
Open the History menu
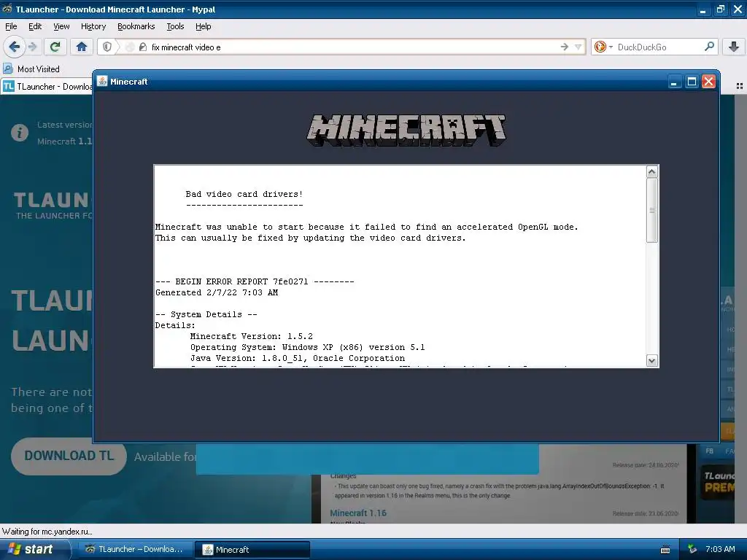point(93,26)
